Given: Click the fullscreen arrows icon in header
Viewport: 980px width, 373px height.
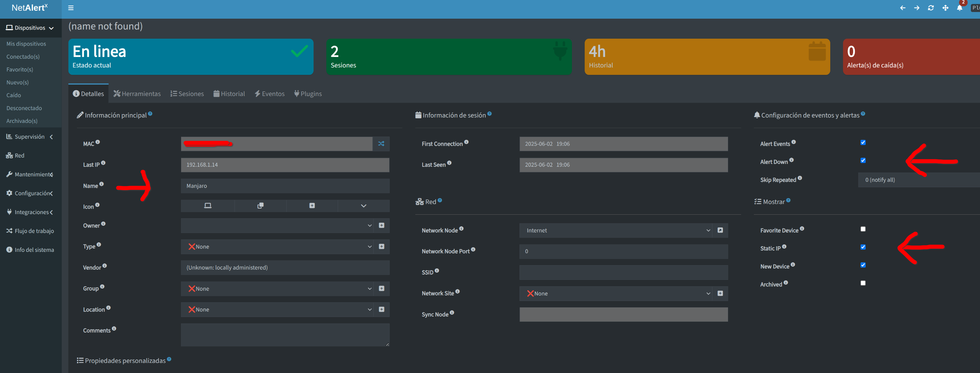Looking at the screenshot, I should pyautogui.click(x=945, y=8).
